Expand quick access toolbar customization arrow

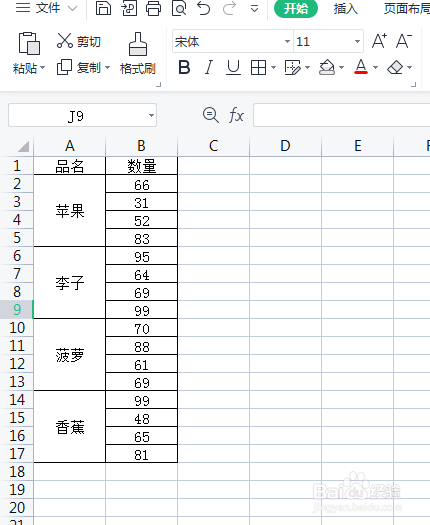[255, 9]
